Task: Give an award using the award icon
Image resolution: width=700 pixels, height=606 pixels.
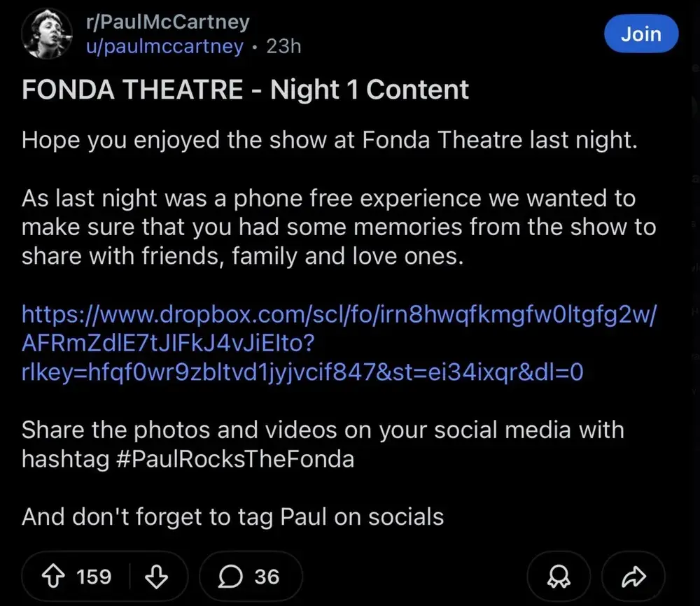Action: (557, 576)
